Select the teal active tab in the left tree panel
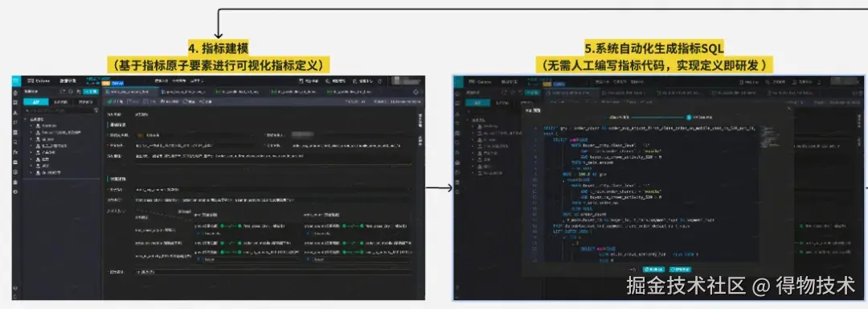Viewport: 868px width, 309px height. tap(35, 102)
